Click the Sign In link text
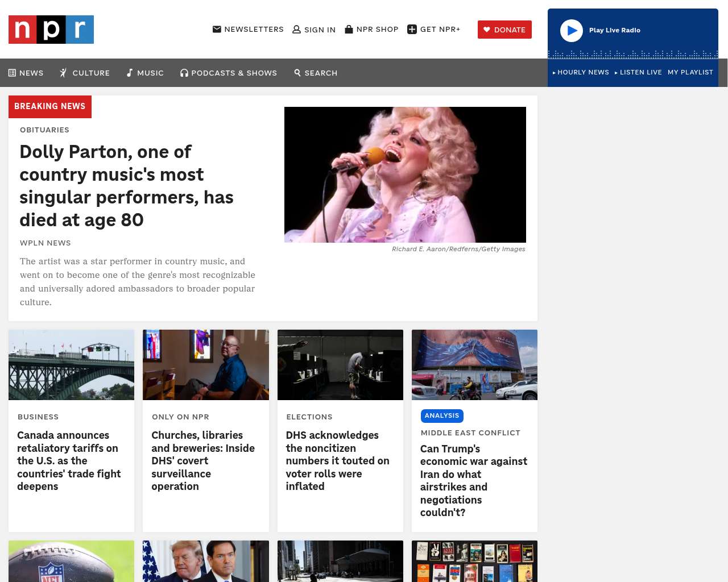This screenshot has height=582, width=728. [320, 30]
